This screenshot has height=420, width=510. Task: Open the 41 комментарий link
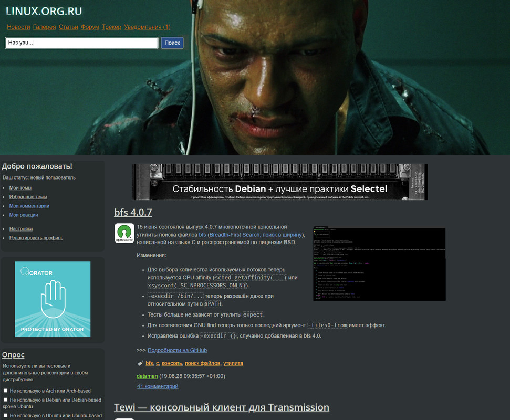[158, 386]
